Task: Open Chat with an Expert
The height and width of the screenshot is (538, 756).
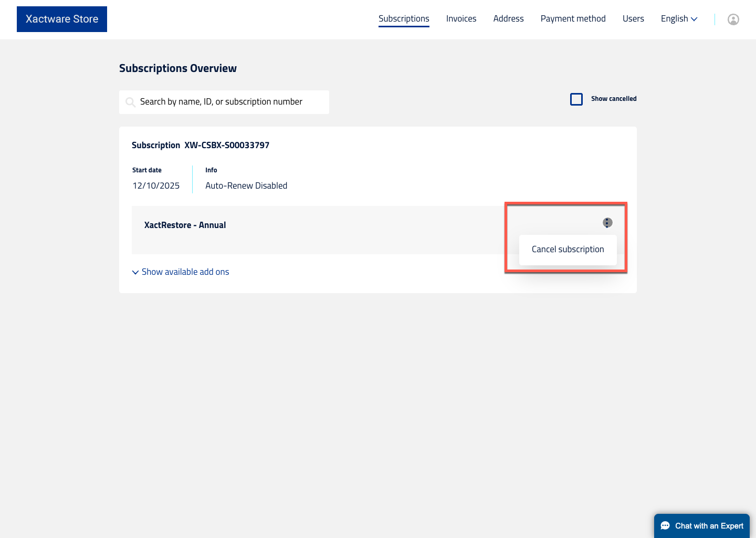Action: (709, 526)
